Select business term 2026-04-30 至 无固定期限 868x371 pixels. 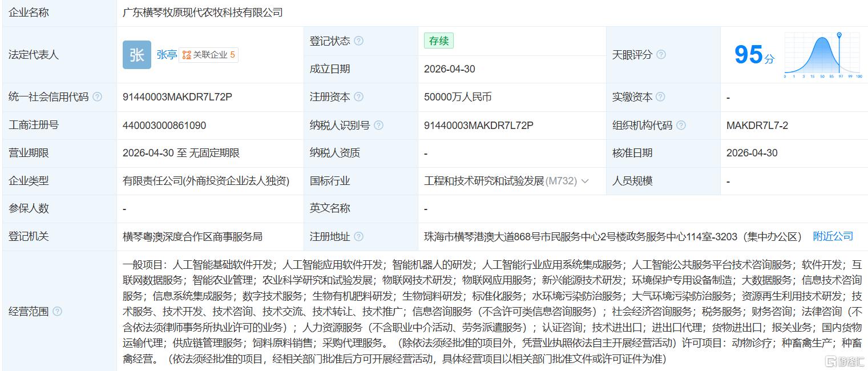tap(181, 153)
